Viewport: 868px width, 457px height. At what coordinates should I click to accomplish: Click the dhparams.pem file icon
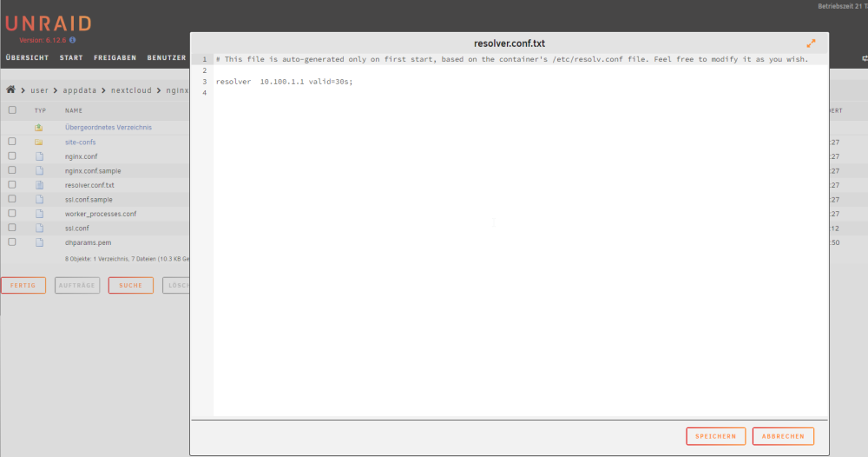[39, 242]
